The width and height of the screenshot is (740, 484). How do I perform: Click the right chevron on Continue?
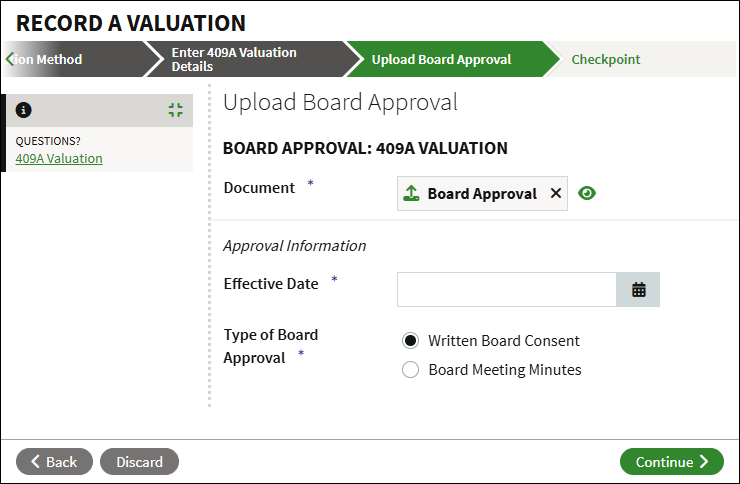click(x=704, y=461)
